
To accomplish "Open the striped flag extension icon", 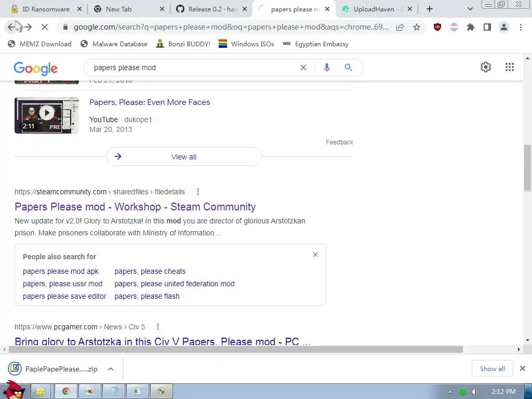I will point(454,27).
